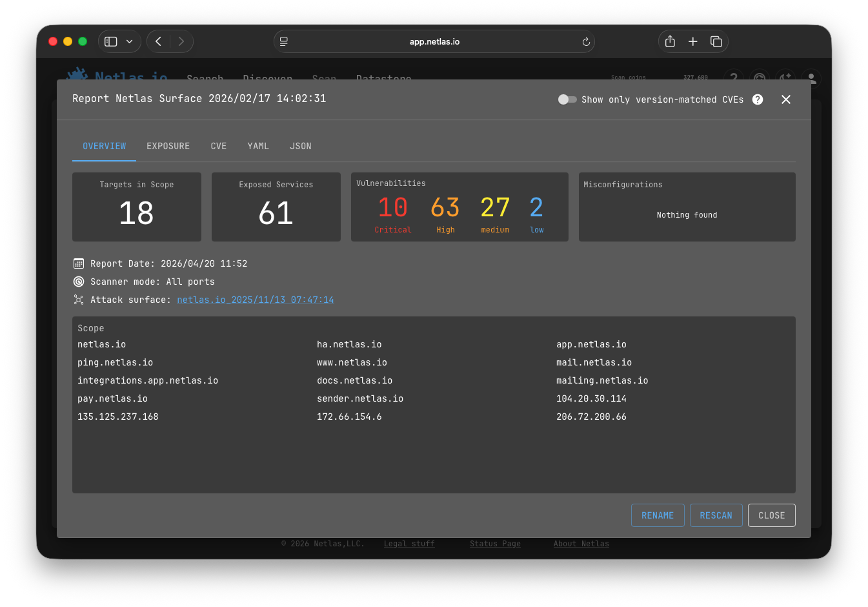Expand sidebar options dropdown chevron

[129, 41]
